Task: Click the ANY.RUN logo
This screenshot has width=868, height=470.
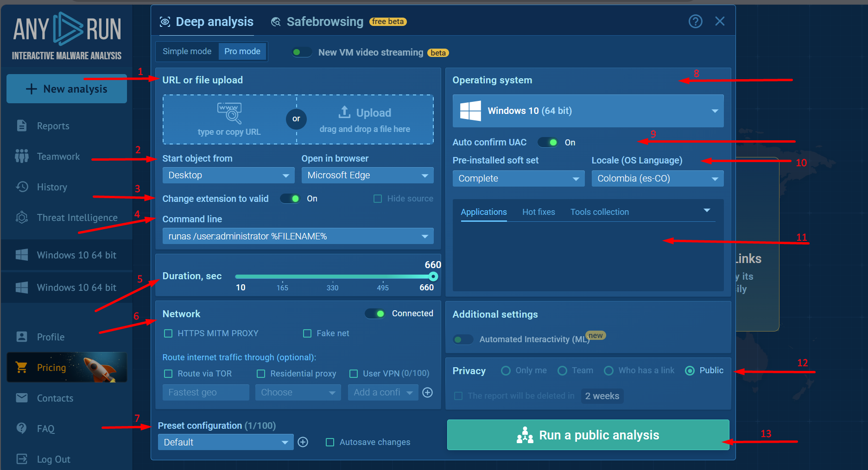Action: tap(67, 36)
